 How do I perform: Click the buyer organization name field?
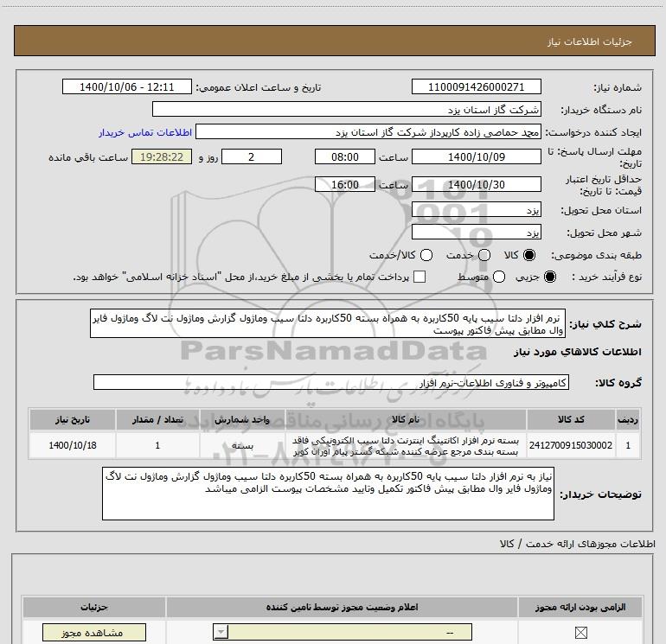(347, 110)
